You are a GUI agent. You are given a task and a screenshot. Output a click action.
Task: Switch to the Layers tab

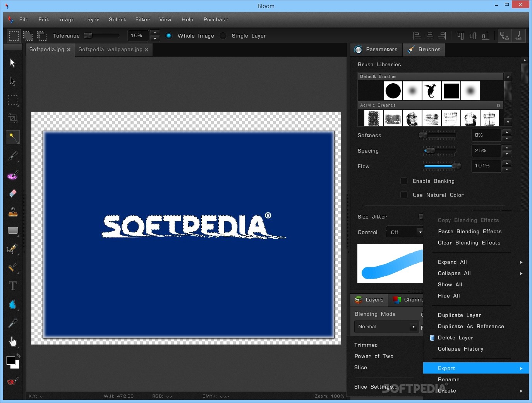coord(369,300)
